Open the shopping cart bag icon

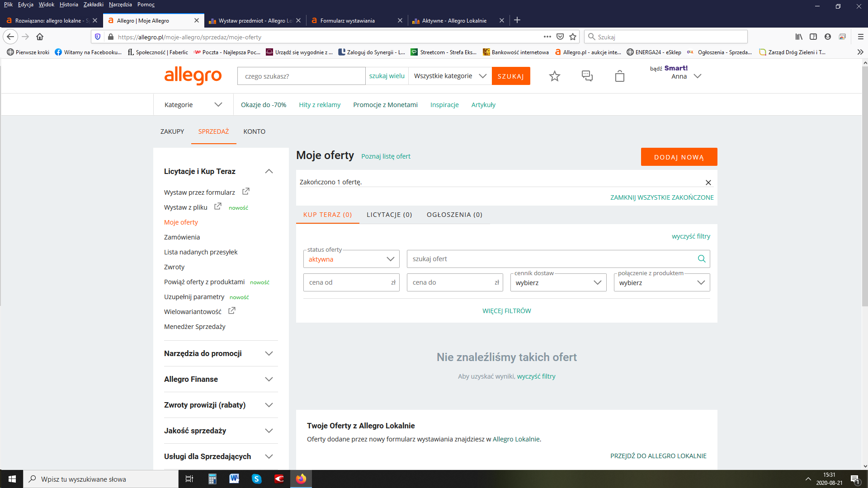pos(620,76)
